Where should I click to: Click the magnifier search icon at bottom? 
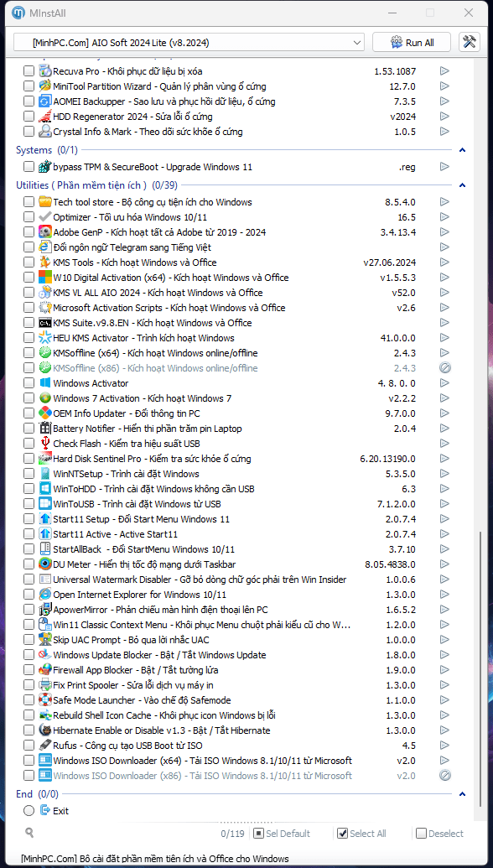point(29,832)
